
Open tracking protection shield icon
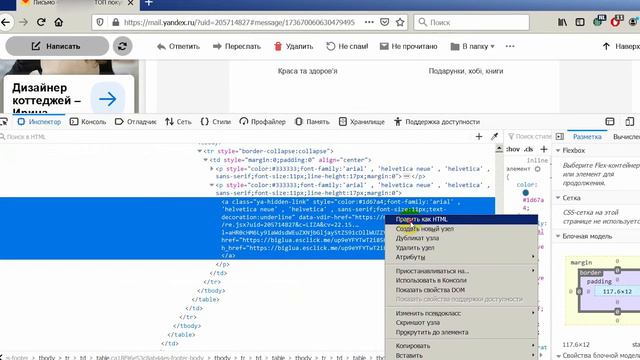100,22
